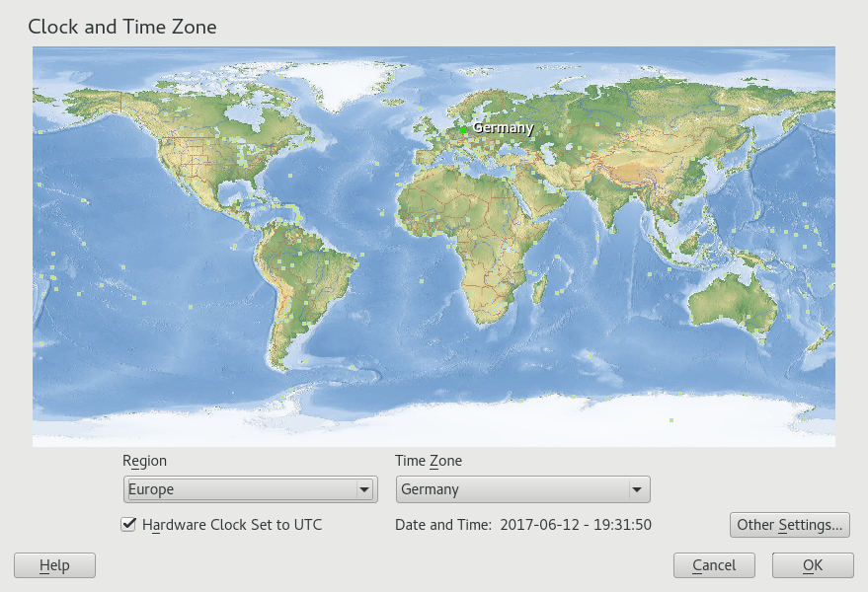Image resolution: width=868 pixels, height=592 pixels.
Task: Cancel the clock configuration
Action: (x=714, y=565)
